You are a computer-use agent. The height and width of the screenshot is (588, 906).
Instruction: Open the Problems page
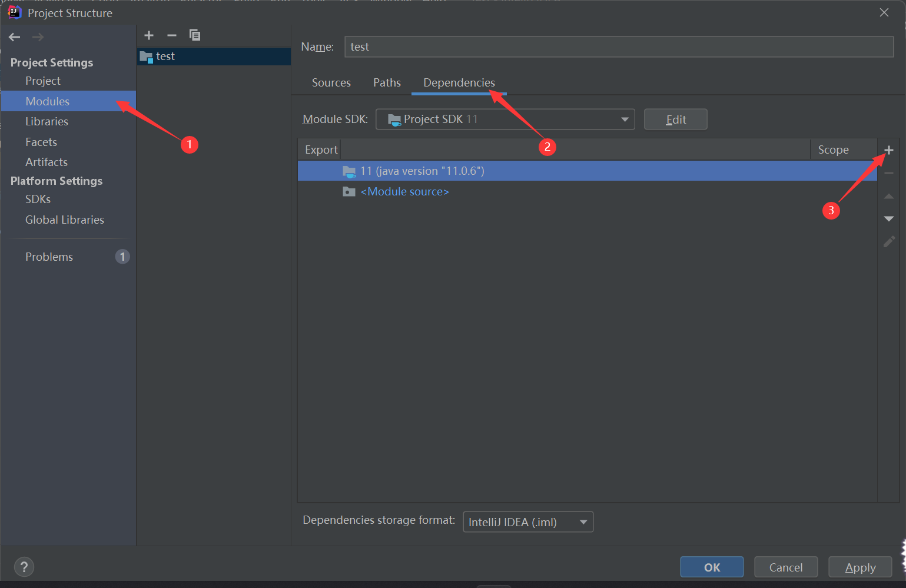pyautogui.click(x=49, y=257)
